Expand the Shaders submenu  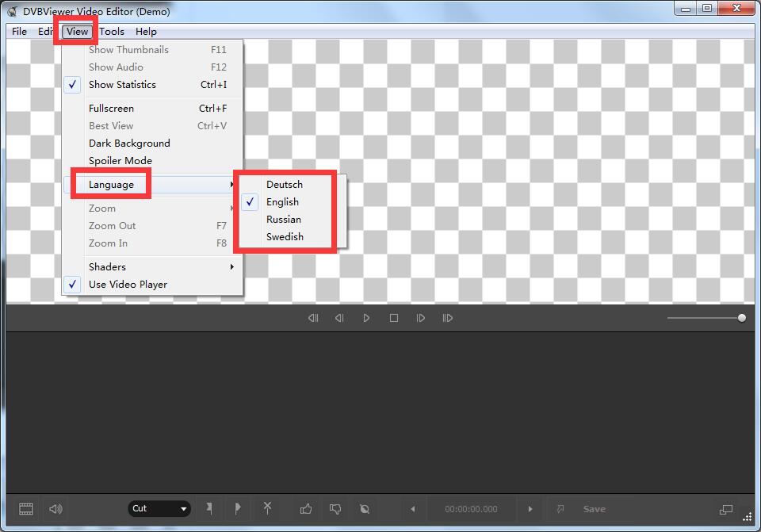107,266
